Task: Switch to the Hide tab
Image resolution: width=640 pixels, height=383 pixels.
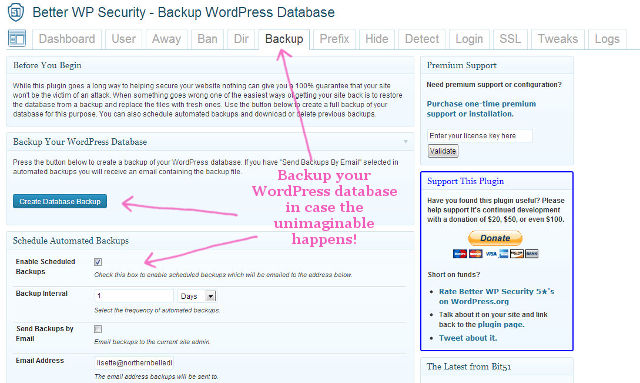Action: pos(377,39)
